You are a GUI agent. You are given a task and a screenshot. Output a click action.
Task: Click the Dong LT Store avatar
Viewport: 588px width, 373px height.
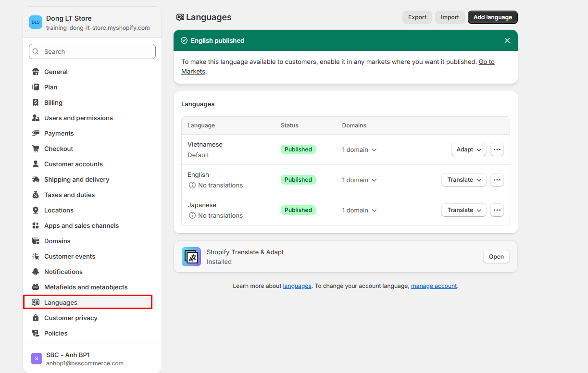click(x=36, y=22)
